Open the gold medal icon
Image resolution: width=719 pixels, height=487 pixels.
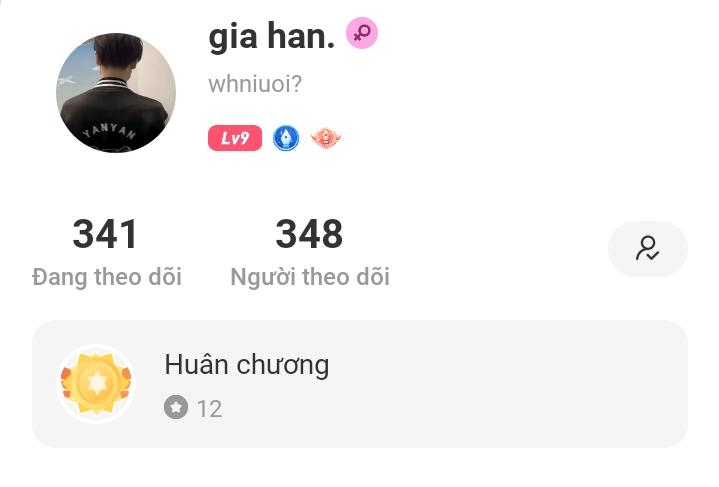(x=96, y=383)
